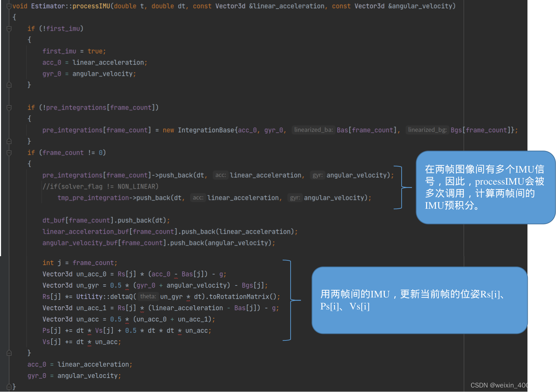Screen dimensions: 556x392
Task: Click 'acc_0 = linear_acceleration;' inside first_imu block
Action: point(95,63)
